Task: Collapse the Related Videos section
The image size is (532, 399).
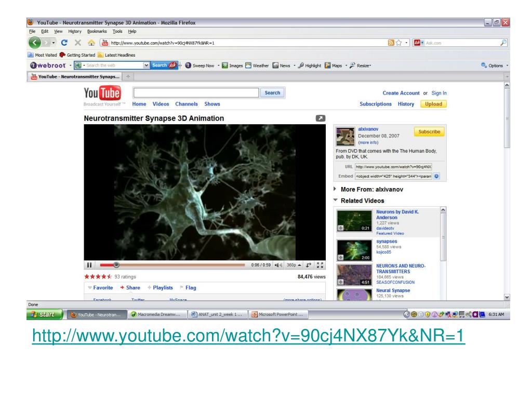Action: point(359,201)
